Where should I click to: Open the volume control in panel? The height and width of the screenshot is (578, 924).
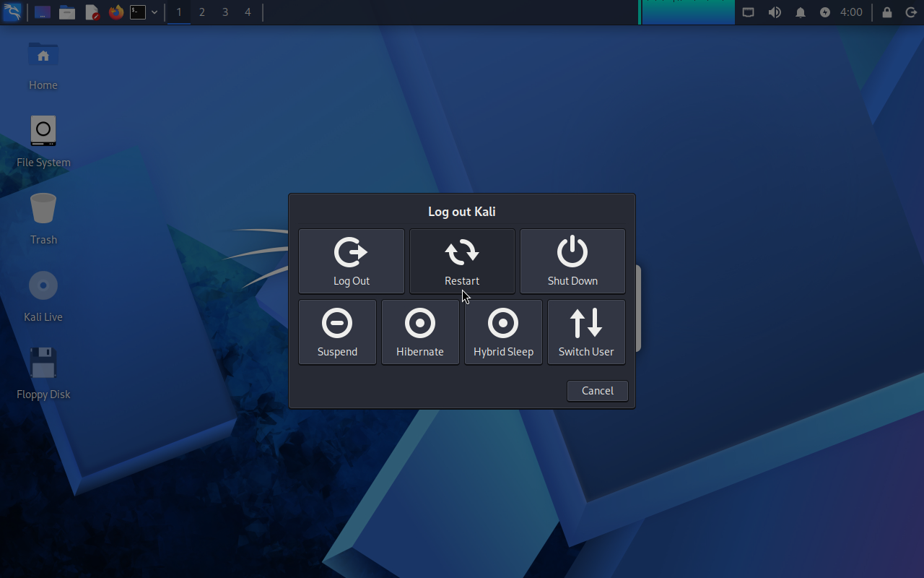click(775, 12)
